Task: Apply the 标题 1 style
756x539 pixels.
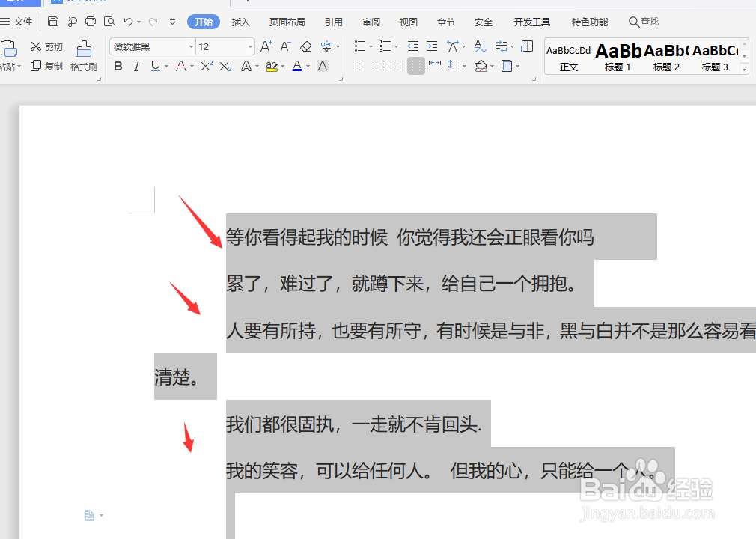Action: pos(618,57)
